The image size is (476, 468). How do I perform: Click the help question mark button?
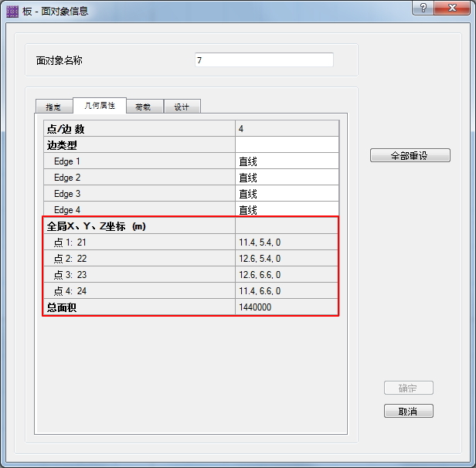[x=423, y=8]
